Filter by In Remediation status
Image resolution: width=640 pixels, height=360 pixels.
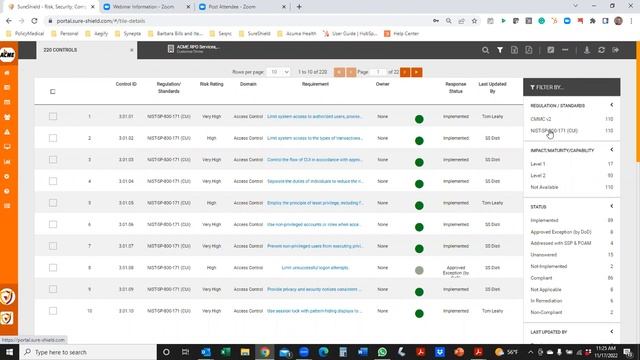(x=546, y=301)
